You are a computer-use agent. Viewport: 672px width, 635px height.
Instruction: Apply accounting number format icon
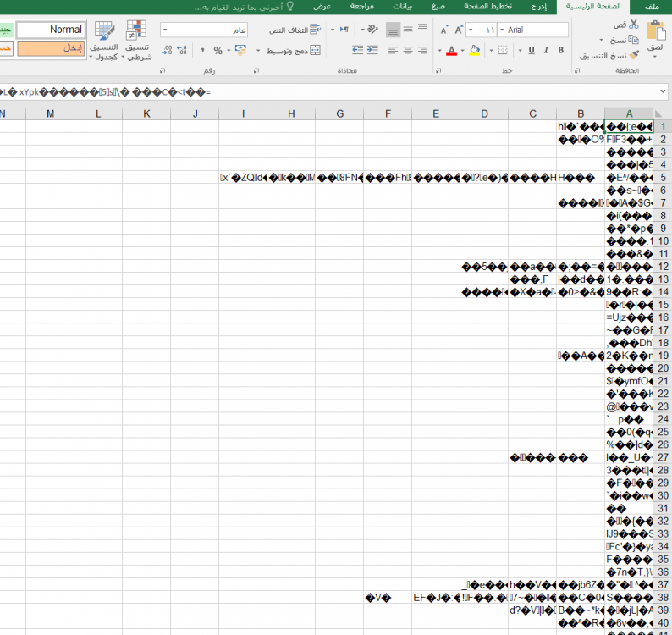coord(240,50)
